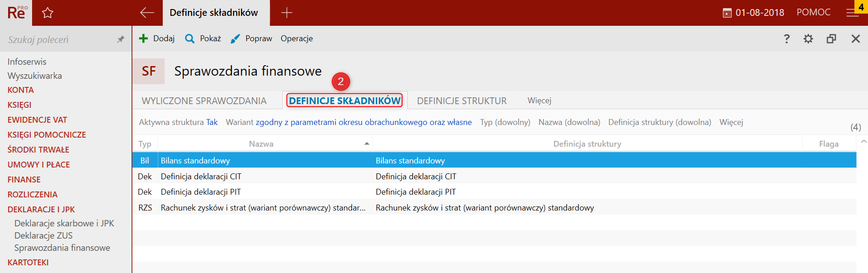Open the hamburger menu with notifications
This screenshot has width=868, height=273.
pyautogui.click(x=853, y=13)
